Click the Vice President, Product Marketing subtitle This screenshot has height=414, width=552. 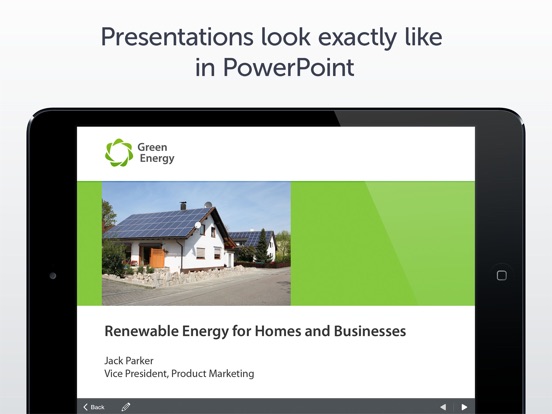pos(179,374)
